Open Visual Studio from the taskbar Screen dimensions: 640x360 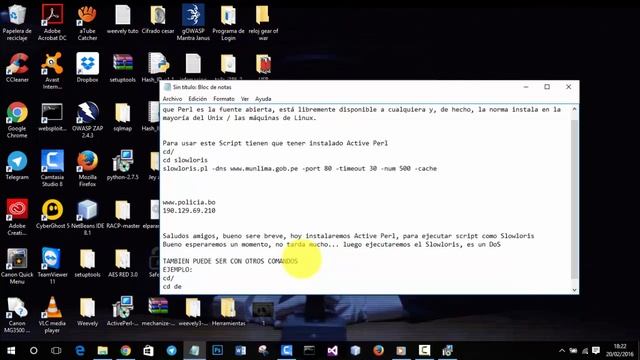333,350
